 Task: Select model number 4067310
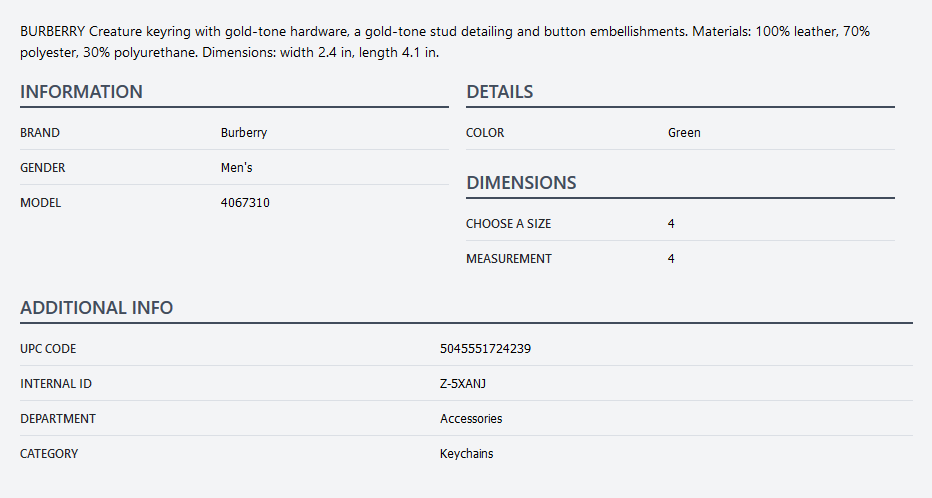[x=245, y=203]
